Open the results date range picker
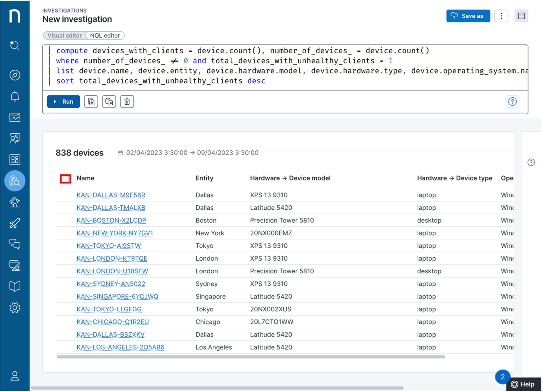Image resolution: width=543 pixels, height=392 pixels. coord(188,153)
